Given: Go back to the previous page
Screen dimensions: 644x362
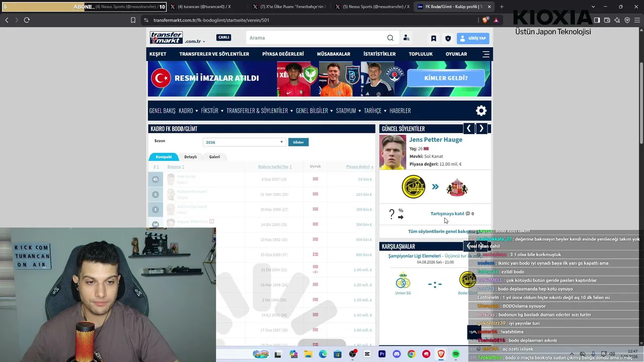Looking at the screenshot, I should [7, 20].
